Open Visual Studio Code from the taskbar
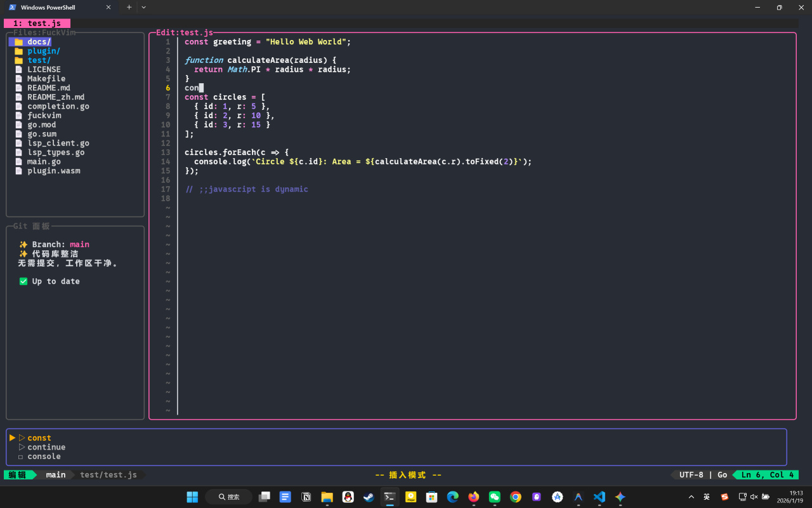The height and width of the screenshot is (508, 812). (x=599, y=497)
